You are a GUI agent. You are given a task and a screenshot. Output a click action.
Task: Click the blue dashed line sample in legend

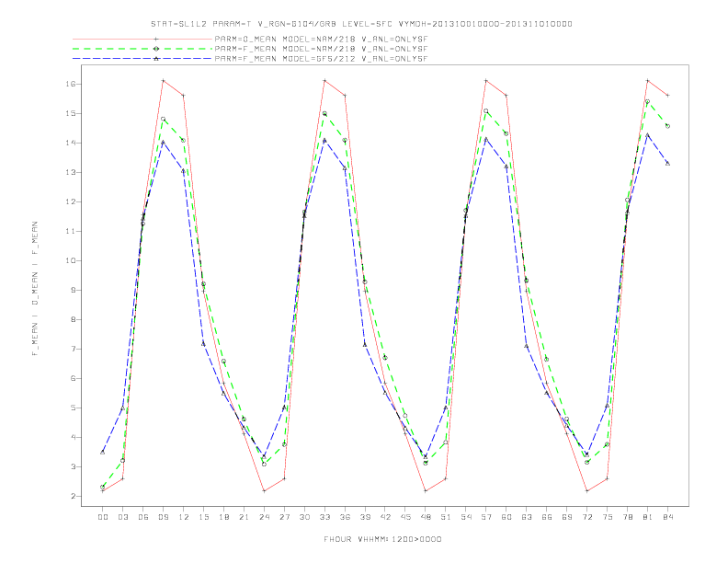pos(142,59)
